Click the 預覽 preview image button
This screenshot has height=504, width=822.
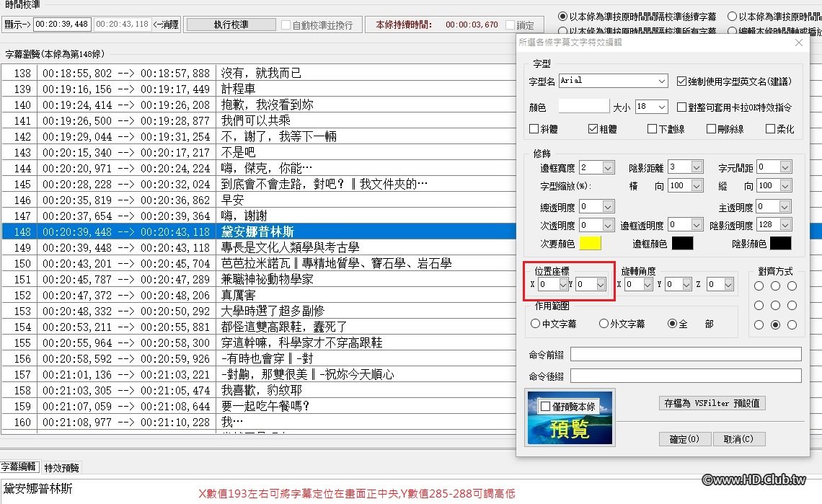tap(570, 417)
